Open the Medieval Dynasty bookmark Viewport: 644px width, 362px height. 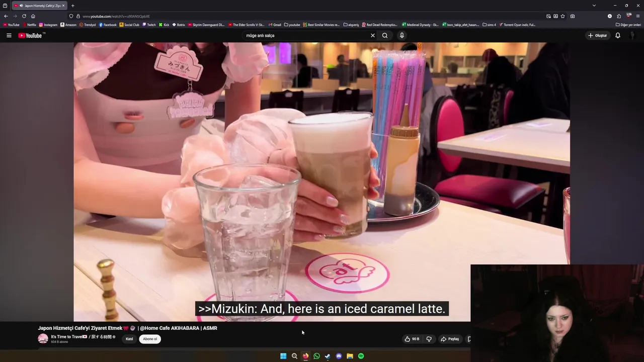point(420,25)
